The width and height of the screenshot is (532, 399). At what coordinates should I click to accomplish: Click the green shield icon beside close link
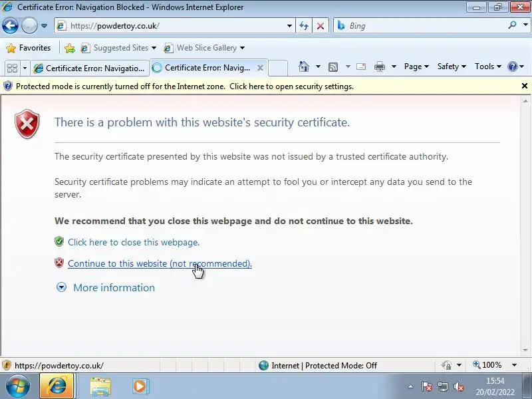[x=59, y=241]
